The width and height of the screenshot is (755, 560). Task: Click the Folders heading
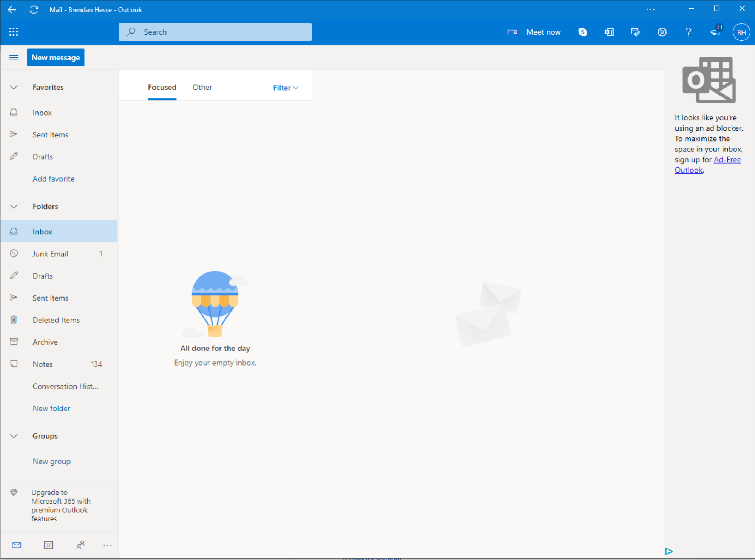tap(45, 207)
